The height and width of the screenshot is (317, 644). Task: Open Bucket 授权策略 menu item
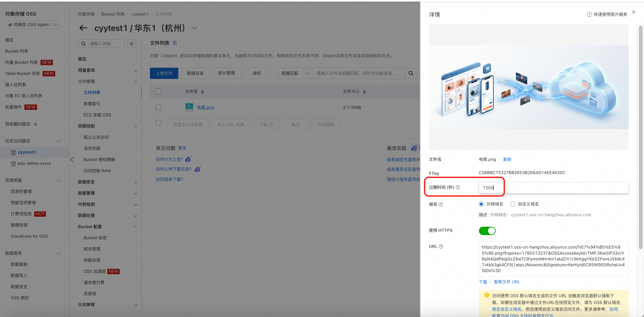pyautogui.click(x=99, y=159)
